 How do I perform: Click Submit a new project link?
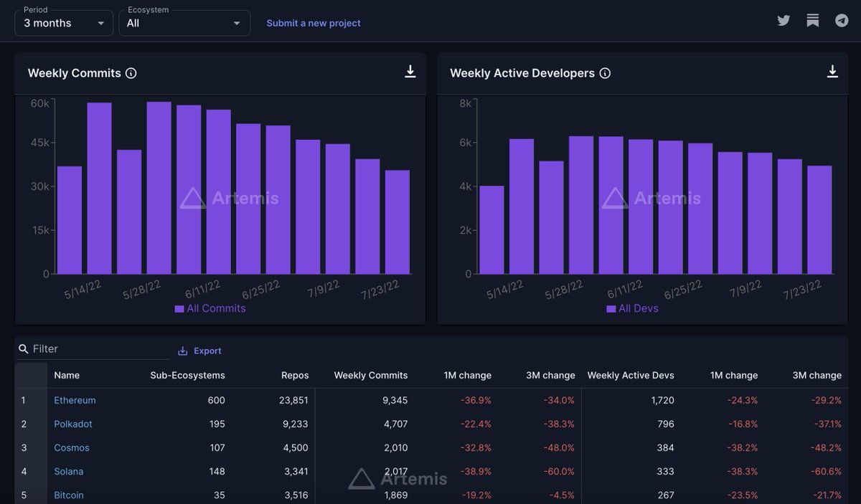click(314, 23)
